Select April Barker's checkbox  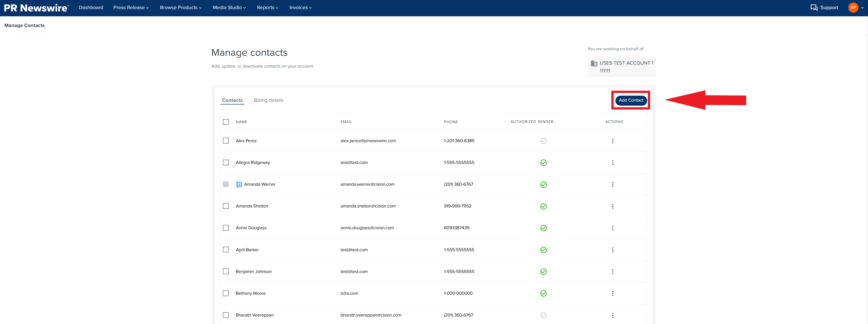click(226, 250)
